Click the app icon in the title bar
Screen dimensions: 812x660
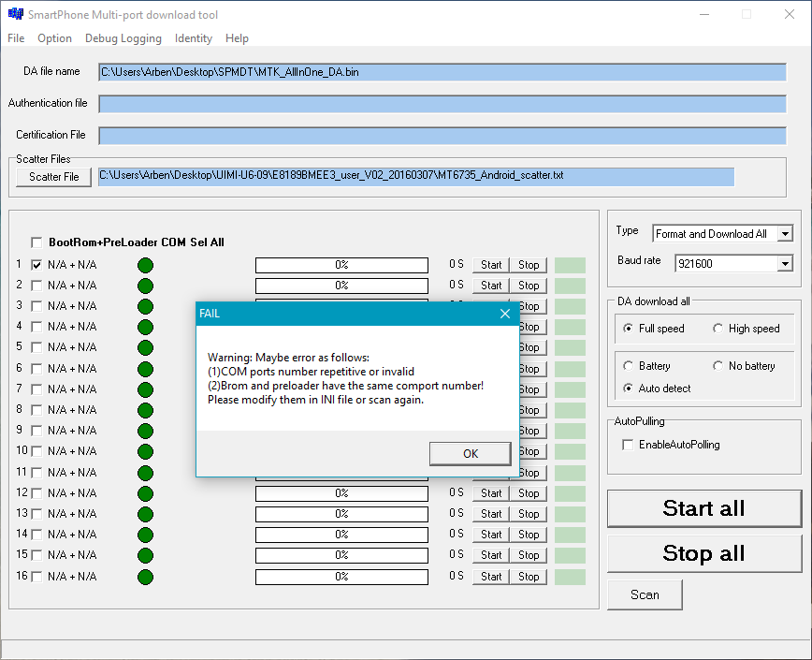coord(16,14)
